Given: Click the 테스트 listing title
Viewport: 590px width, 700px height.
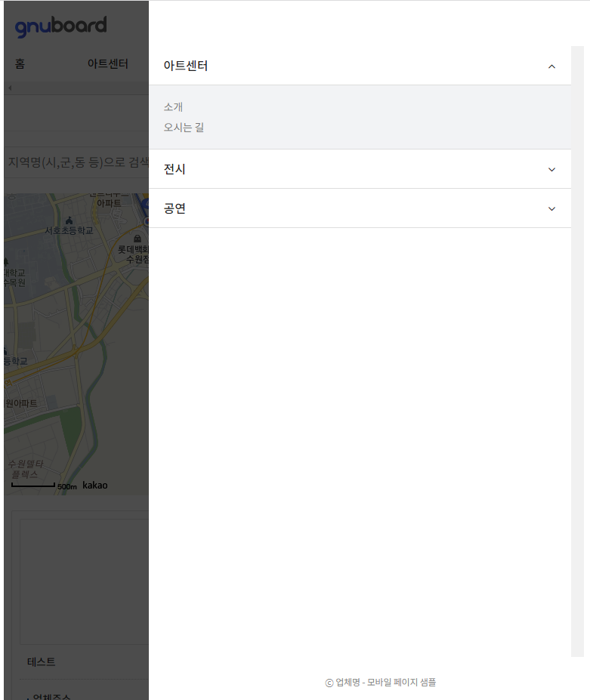Looking at the screenshot, I should (x=42, y=661).
